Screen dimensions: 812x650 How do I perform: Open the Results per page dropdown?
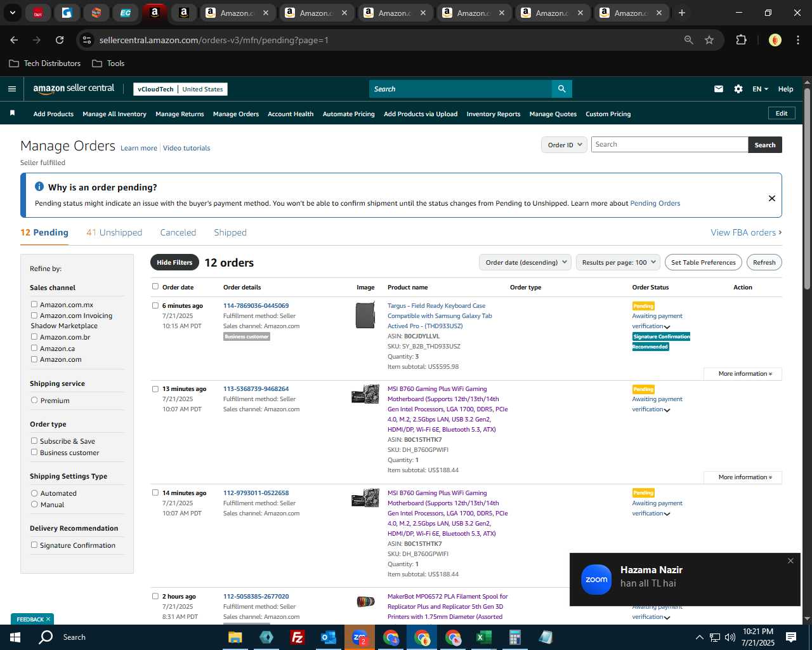619,262
